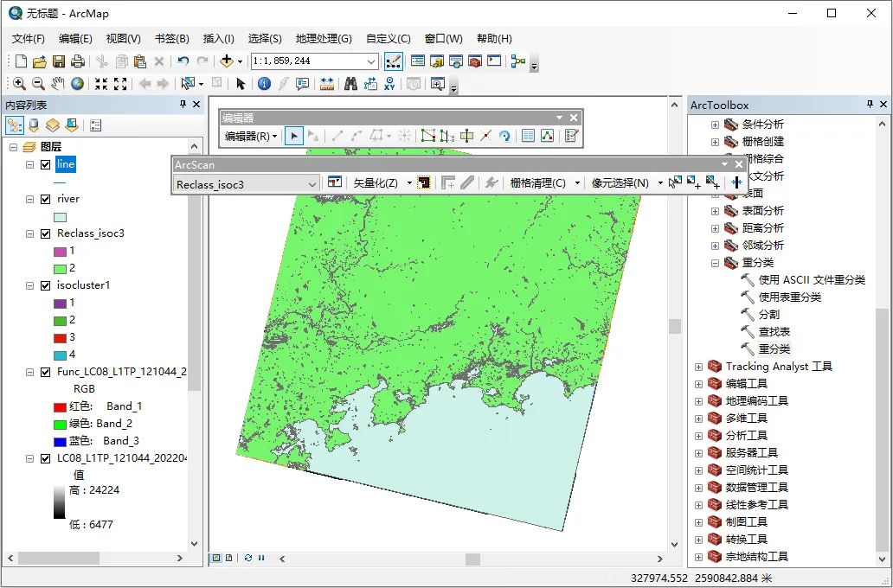Click the Go To XY icon
893x588 pixels.
[x=389, y=84]
